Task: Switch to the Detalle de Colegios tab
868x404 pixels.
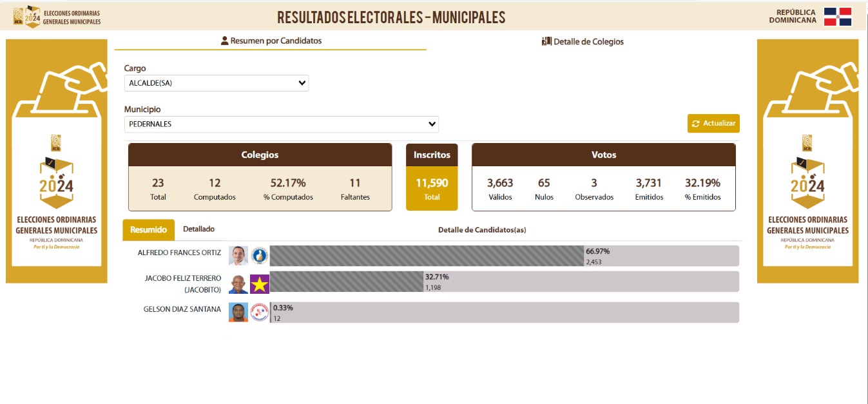Action: click(x=583, y=41)
